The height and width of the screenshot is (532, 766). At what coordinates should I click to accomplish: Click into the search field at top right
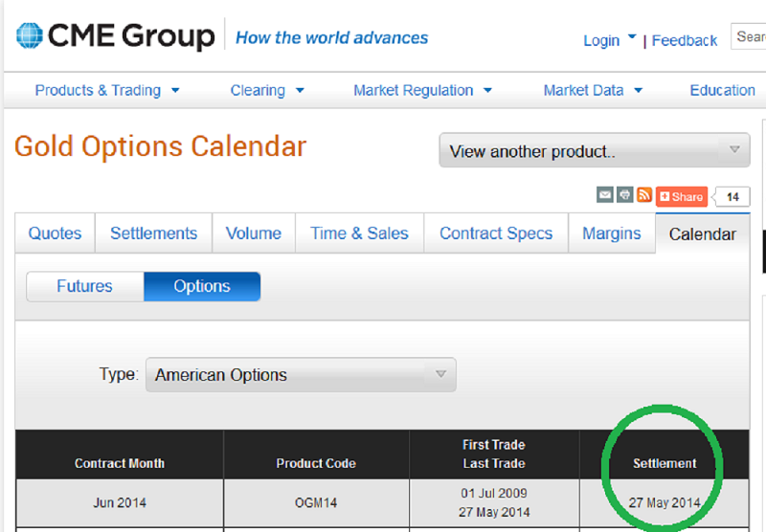tap(750, 37)
